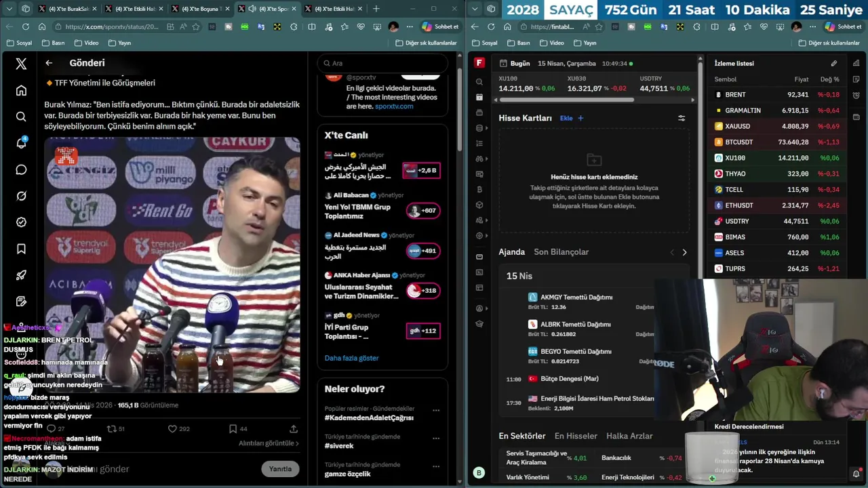868x488 pixels.
Task: Refresh the x.com page in left browser
Action: pyautogui.click(x=25, y=26)
